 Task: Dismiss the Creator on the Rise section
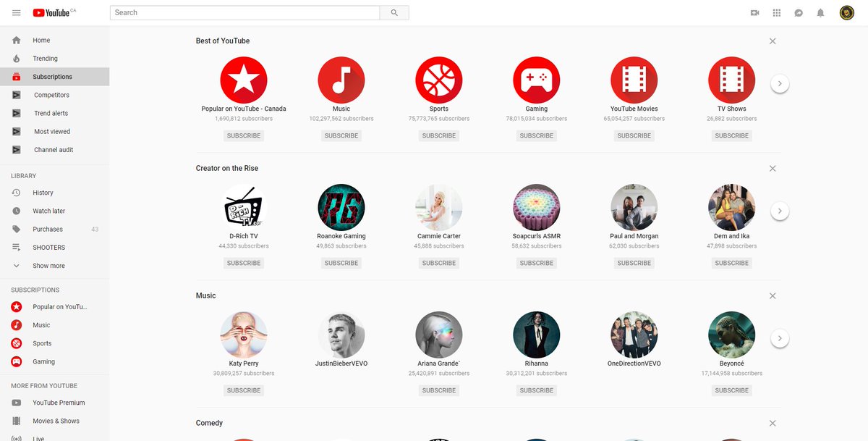773,169
